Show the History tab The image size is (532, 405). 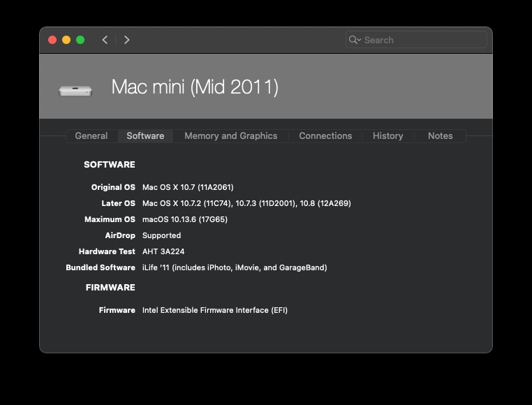[x=387, y=135]
